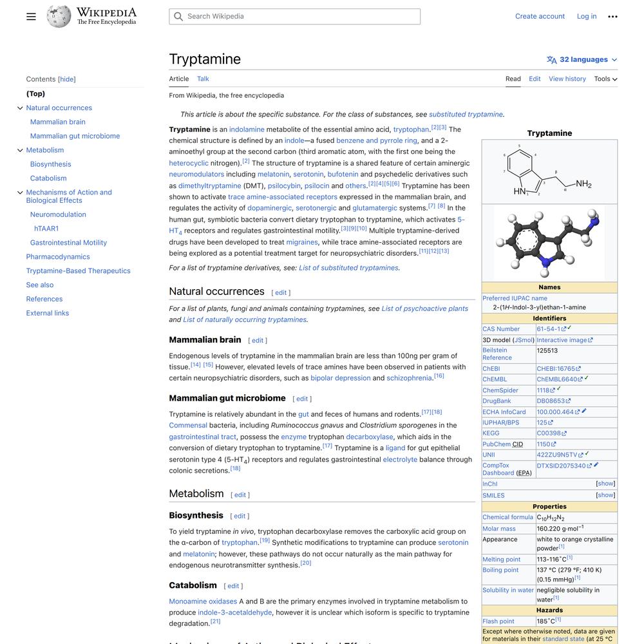Jump to Neuromodulation in contents

click(x=58, y=214)
